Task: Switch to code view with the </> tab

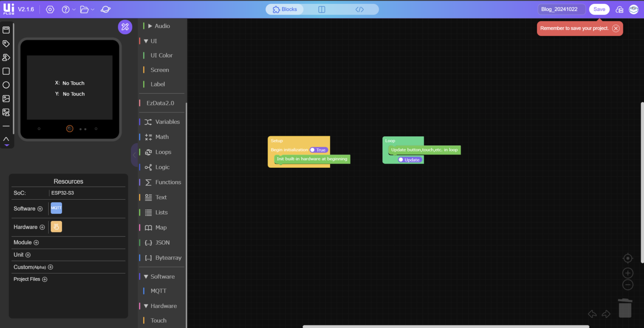Action: tap(359, 9)
